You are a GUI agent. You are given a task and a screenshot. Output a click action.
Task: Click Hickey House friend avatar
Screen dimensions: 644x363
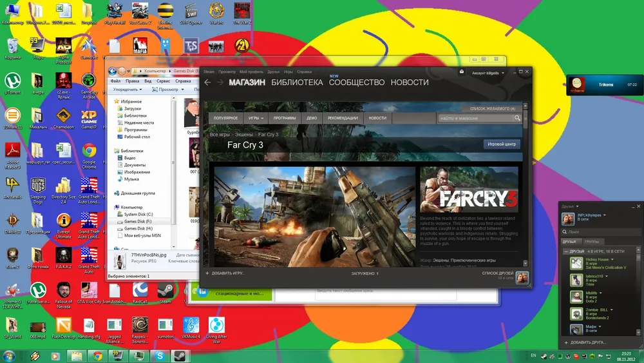click(576, 263)
